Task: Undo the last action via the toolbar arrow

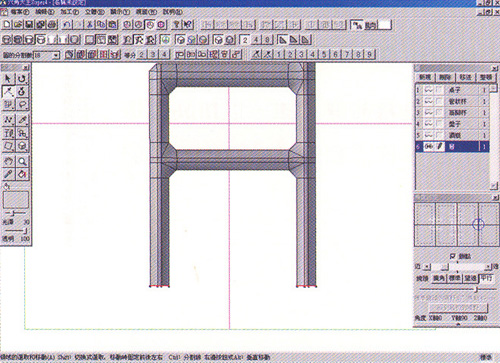Action: (67, 25)
